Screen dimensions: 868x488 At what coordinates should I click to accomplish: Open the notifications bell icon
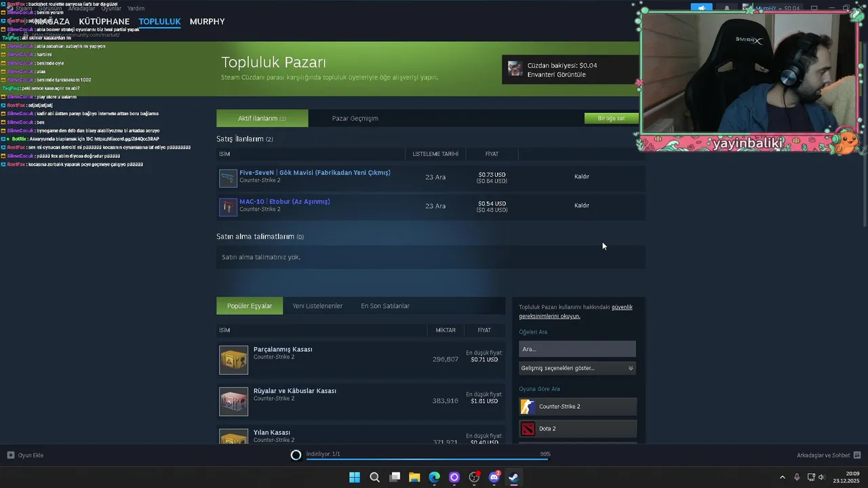coord(727,8)
